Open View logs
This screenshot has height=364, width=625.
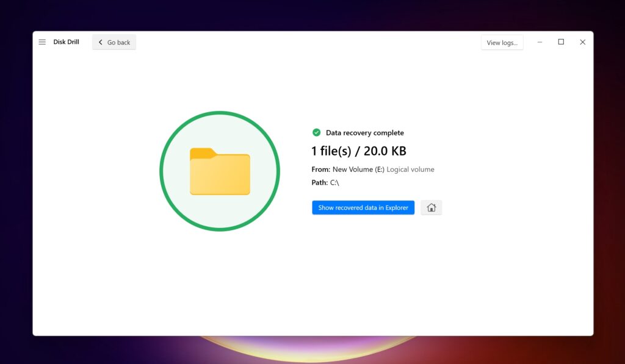point(502,41)
